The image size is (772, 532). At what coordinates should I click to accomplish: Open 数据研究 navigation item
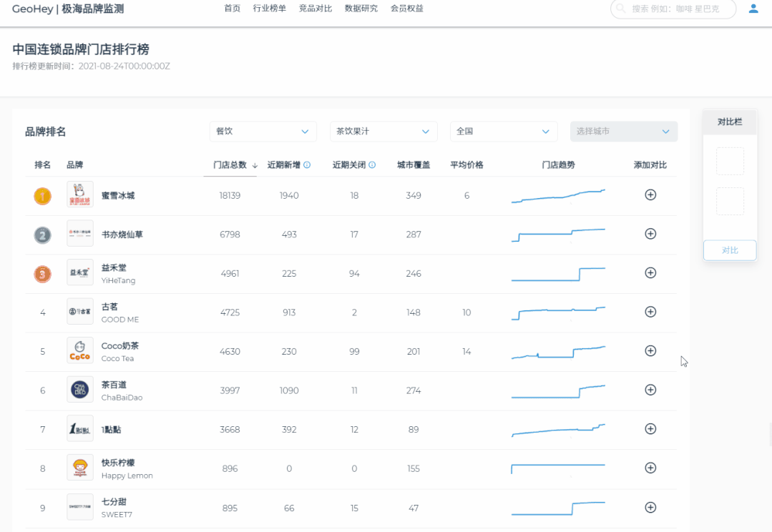coord(361,9)
